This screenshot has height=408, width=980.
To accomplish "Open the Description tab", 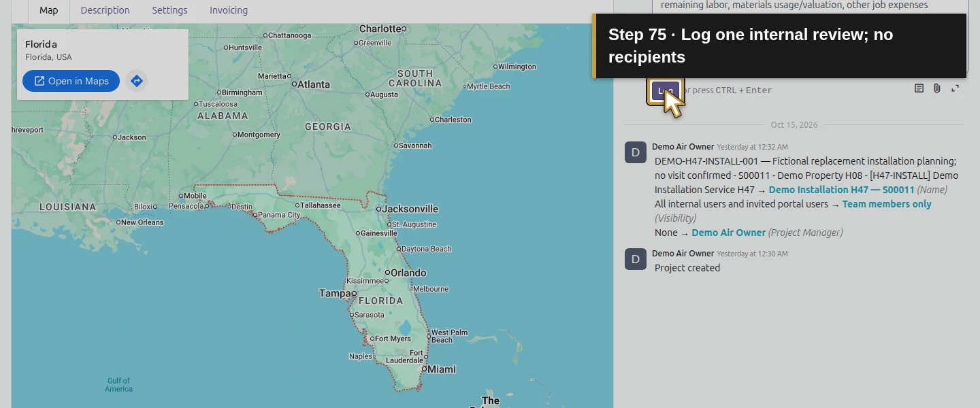I will coord(105,10).
